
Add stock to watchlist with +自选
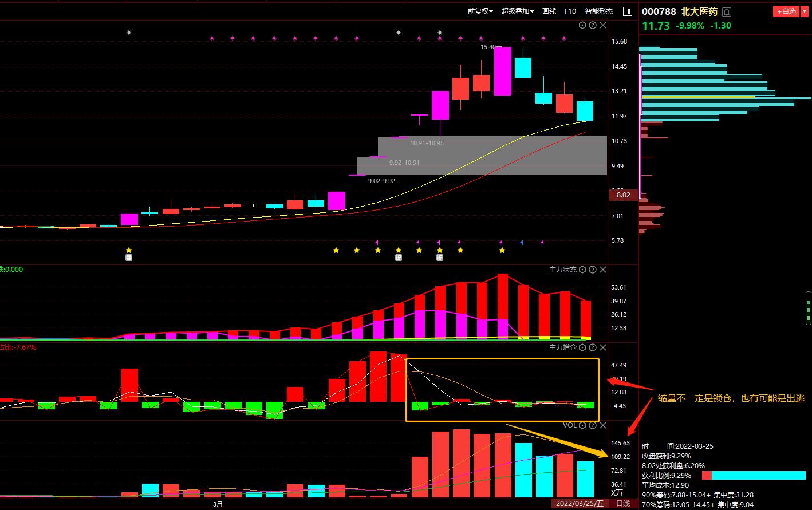pos(786,11)
